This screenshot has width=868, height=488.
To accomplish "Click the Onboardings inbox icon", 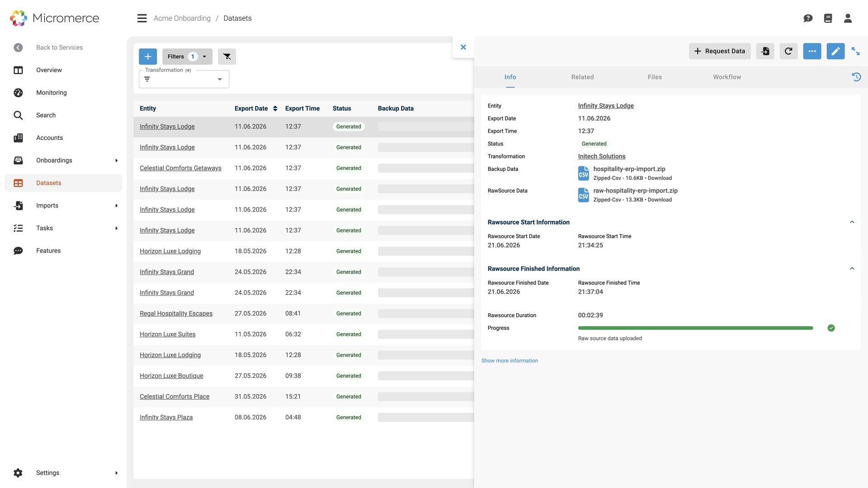I will click(x=18, y=160).
